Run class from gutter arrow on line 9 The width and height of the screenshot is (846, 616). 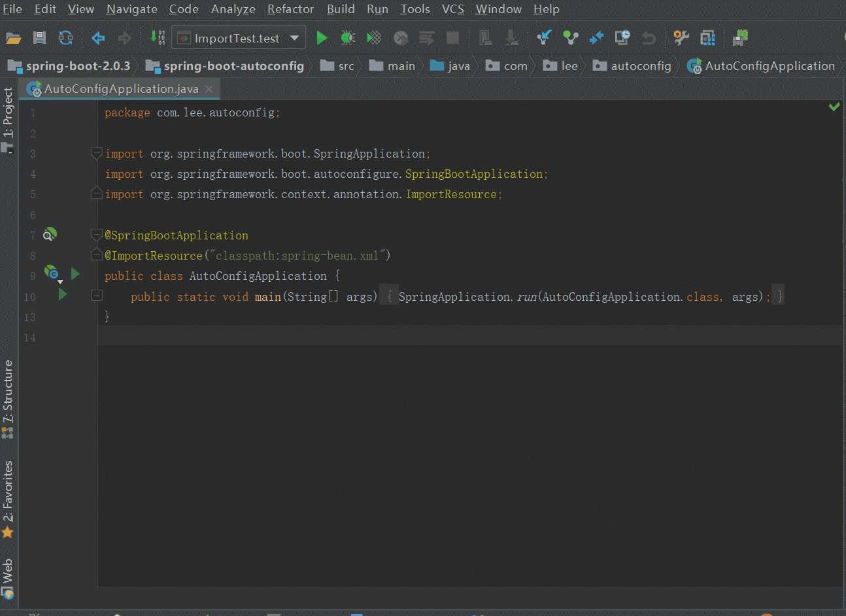(x=75, y=274)
